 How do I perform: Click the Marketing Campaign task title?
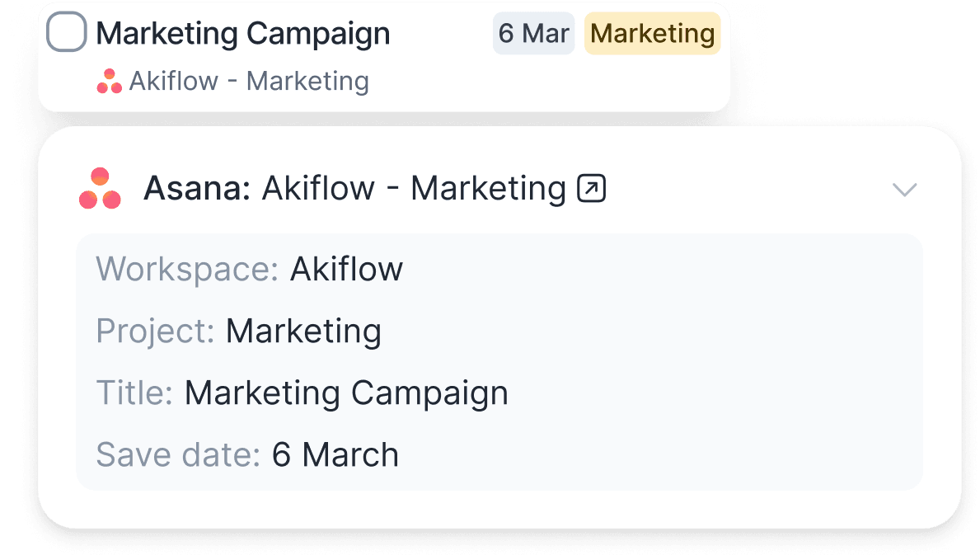[x=242, y=33]
